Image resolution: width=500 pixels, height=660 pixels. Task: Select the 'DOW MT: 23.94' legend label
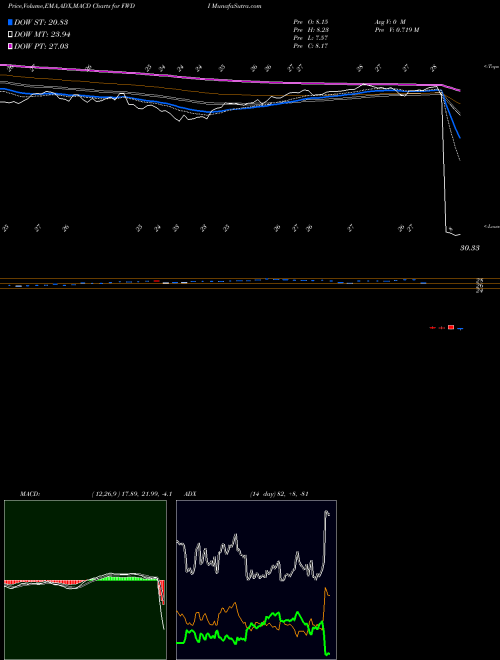click(x=42, y=35)
